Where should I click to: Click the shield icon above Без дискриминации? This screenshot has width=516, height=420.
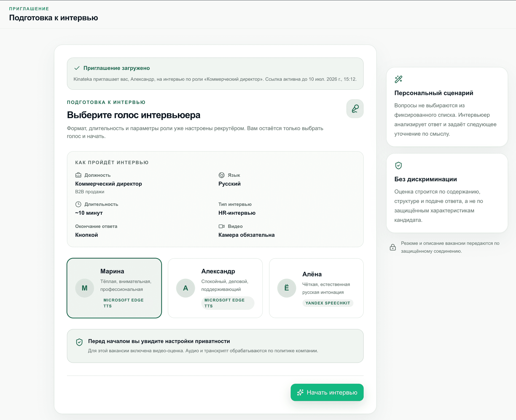point(398,166)
